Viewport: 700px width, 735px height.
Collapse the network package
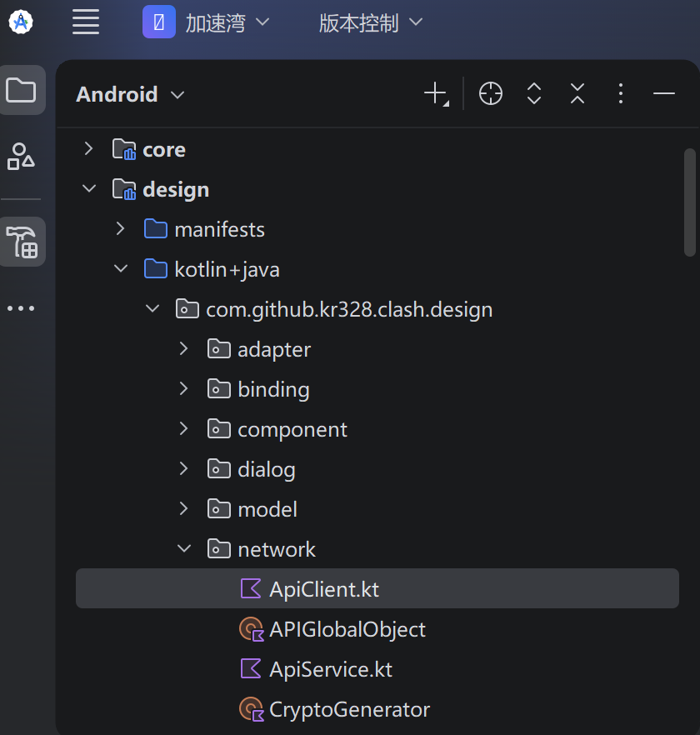click(x=184, y=548)
